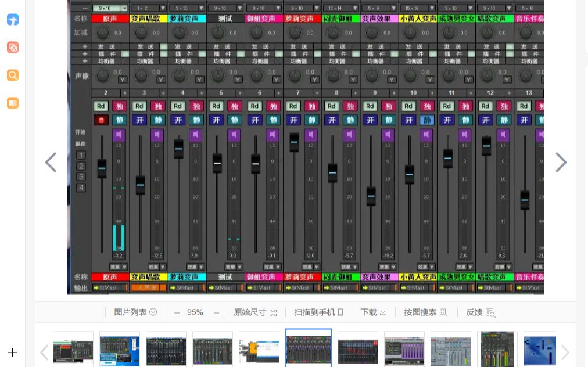Open the orange search sidebar icon

13,75
